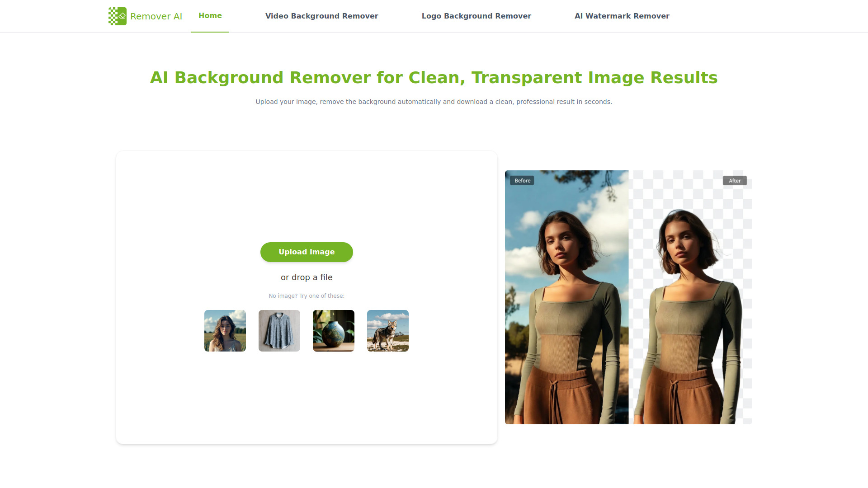Click the Remover AI brand name link
868x488 pixels.
pyautogui.click(x=156, y=16)
